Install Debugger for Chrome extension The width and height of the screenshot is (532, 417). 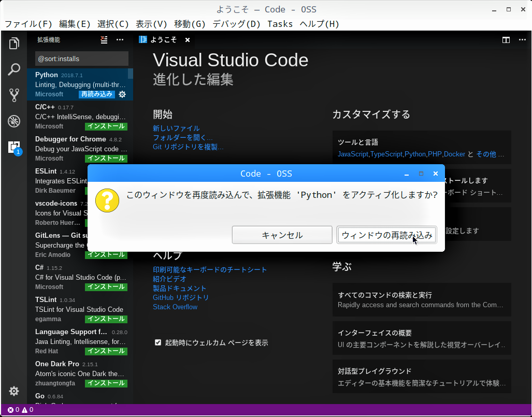pyautogui.click(x=106, y=159)
